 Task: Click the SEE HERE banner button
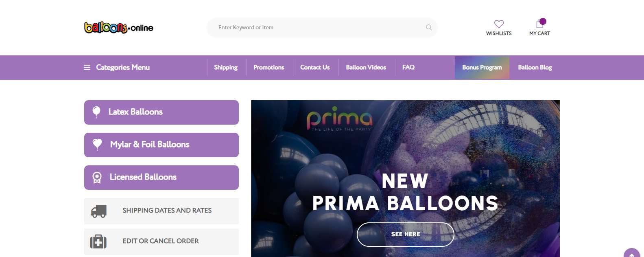click(x=406, y=235)
